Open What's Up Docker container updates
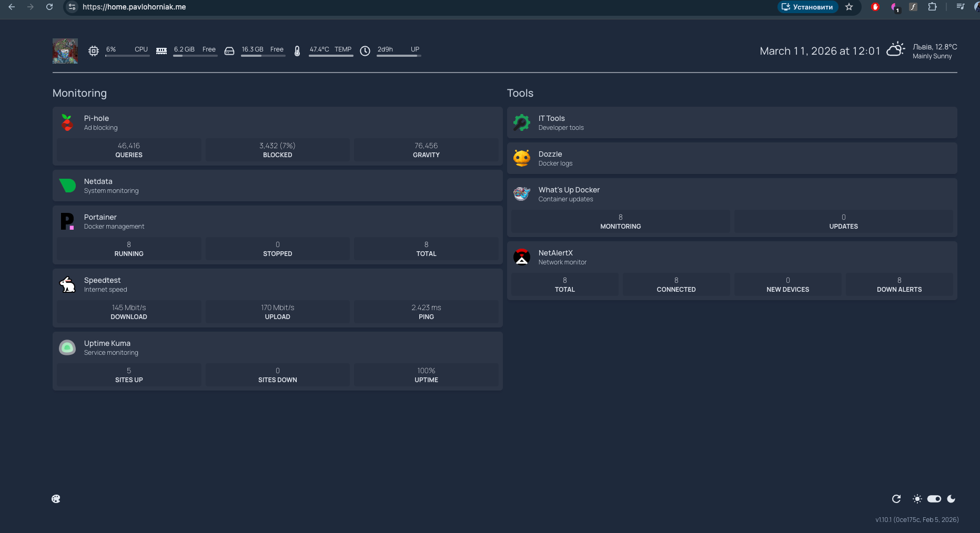This screenshot has width=980, height=533. (569, 193)
